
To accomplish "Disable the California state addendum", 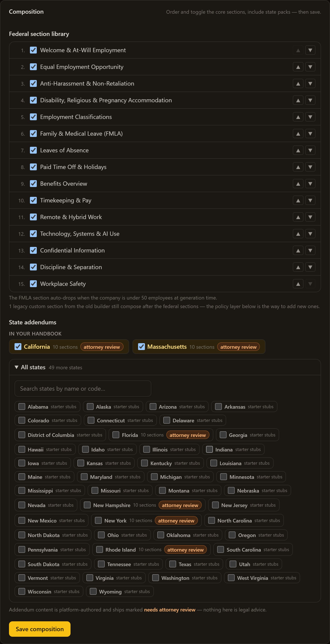I will [x=18, y=347].
